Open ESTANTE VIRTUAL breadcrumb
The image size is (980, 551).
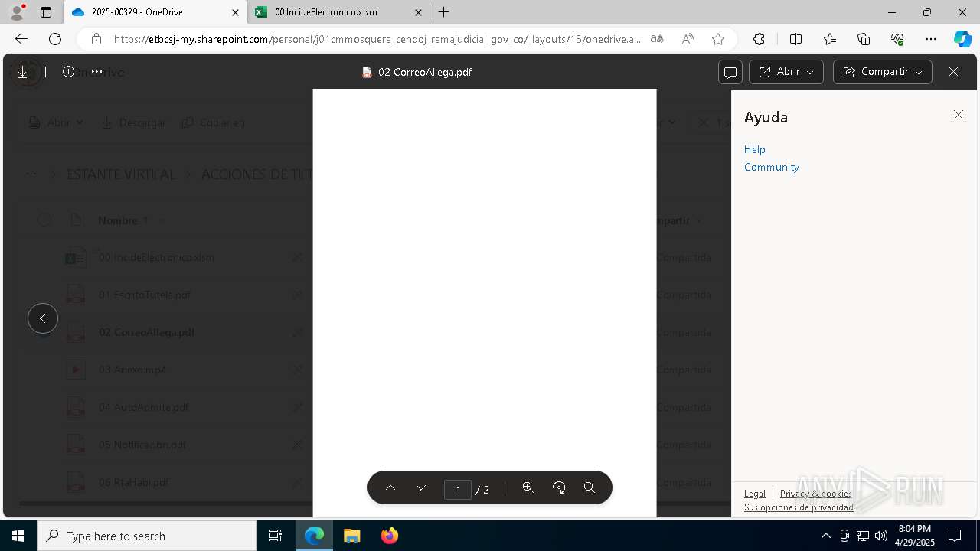[x=121, y=174]
